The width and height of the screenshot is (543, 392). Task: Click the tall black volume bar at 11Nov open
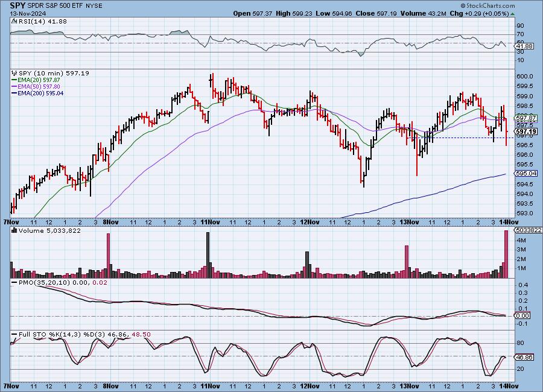208,255
